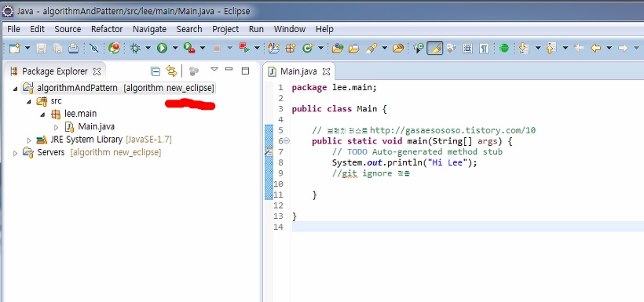Toggle Mark Occurrences highlighter icon
The height and width of the screenshot is (302, 644).
[x=435, y=49]
